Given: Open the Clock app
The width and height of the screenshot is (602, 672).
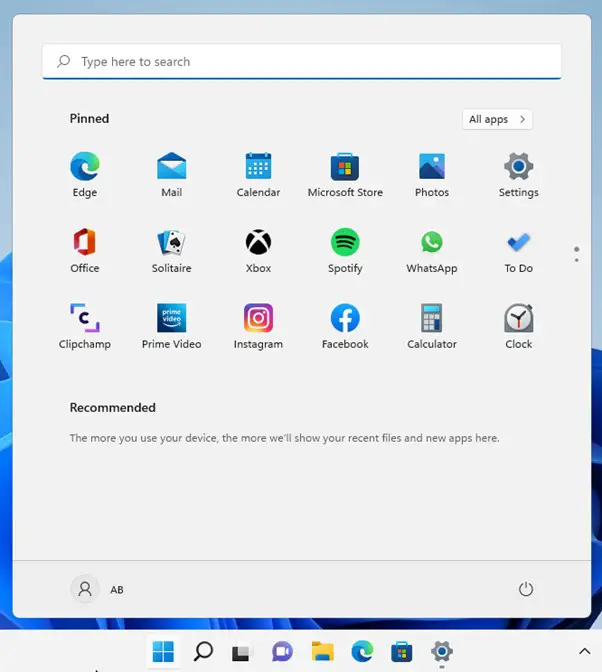Looking at the screenshot, I should click(518, 326).
